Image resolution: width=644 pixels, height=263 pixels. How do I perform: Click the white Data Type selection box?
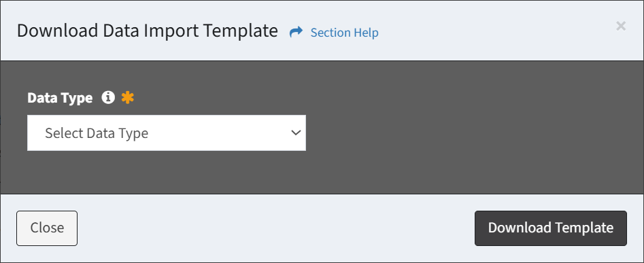pyautogui.click(x=167, y=133)
